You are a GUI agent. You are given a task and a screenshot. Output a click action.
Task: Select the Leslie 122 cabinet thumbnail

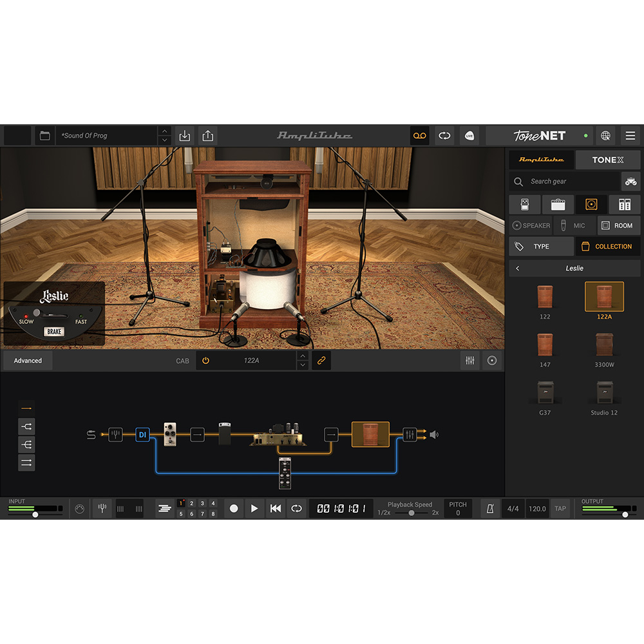545,298
